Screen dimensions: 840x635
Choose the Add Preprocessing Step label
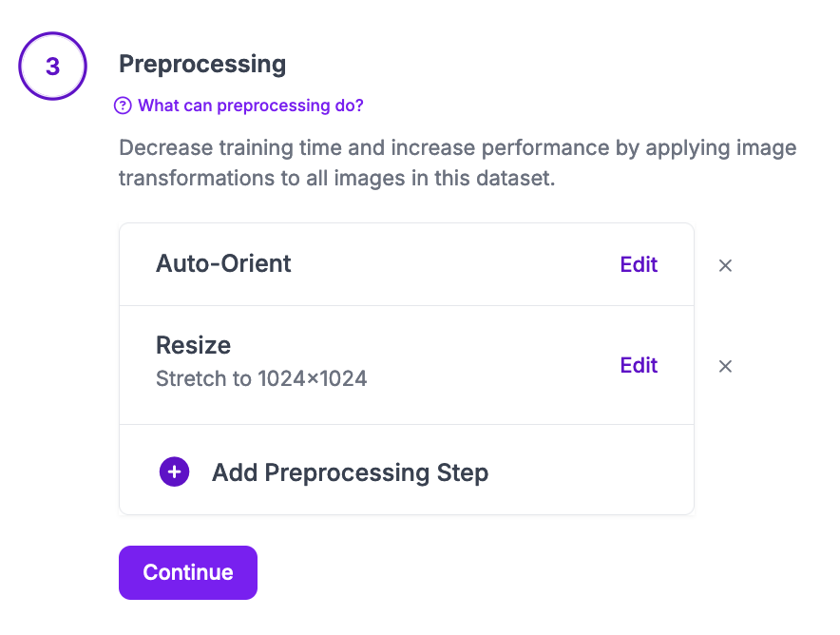click(350, 472)
